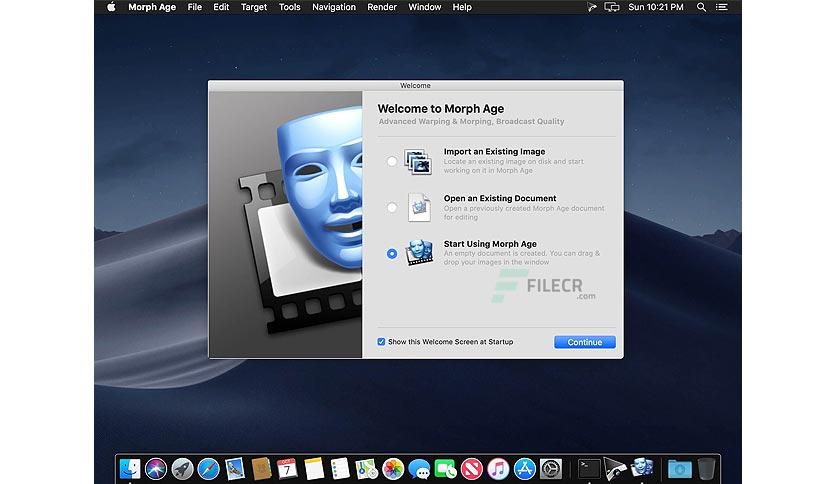Open the Trash in dock
Image resolution: width=836 pixels, height=484 pixels.
point(706,469)
